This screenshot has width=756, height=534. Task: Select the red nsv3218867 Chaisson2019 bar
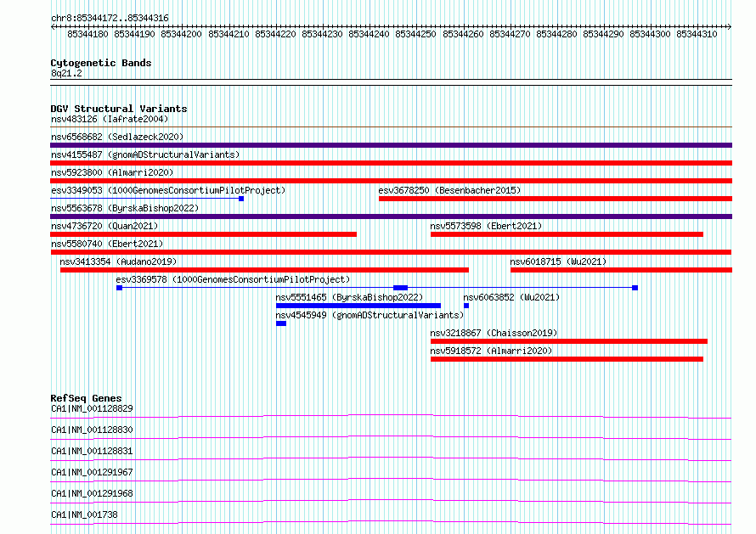click(x=569, y=341)
